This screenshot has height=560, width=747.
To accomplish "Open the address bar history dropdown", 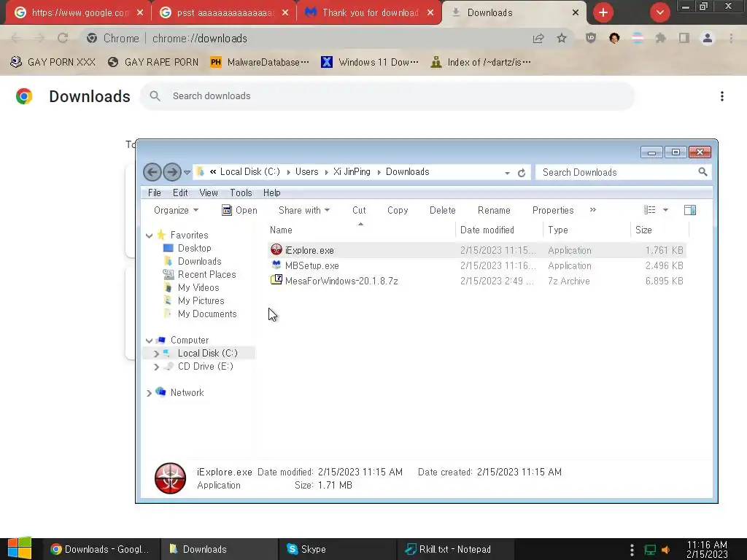I will 507,173.
